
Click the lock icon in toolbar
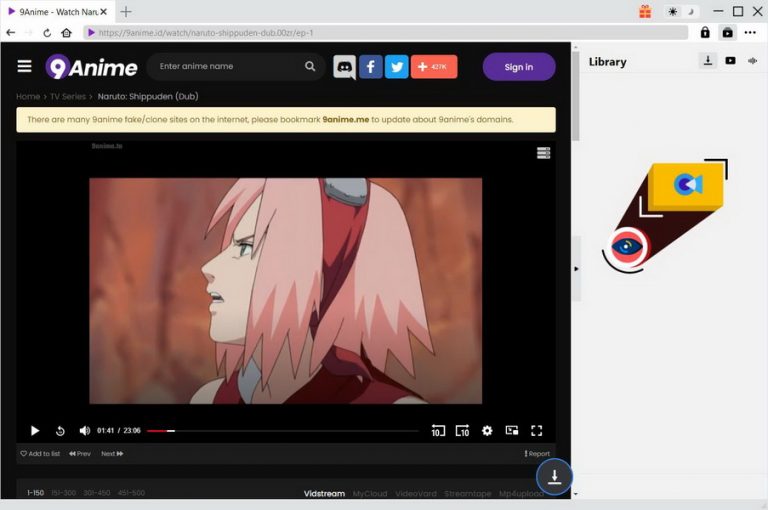pos(705,32)
